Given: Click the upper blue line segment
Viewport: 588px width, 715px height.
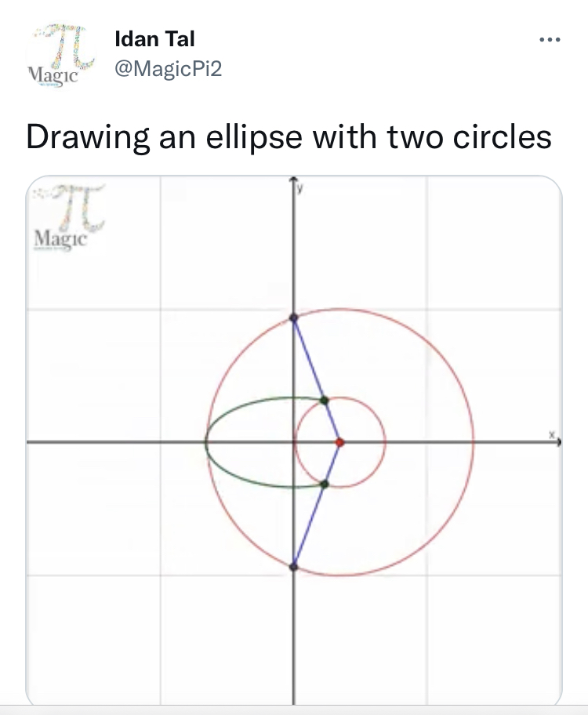Looking at the screenshot, I should [x=310, y=359].
